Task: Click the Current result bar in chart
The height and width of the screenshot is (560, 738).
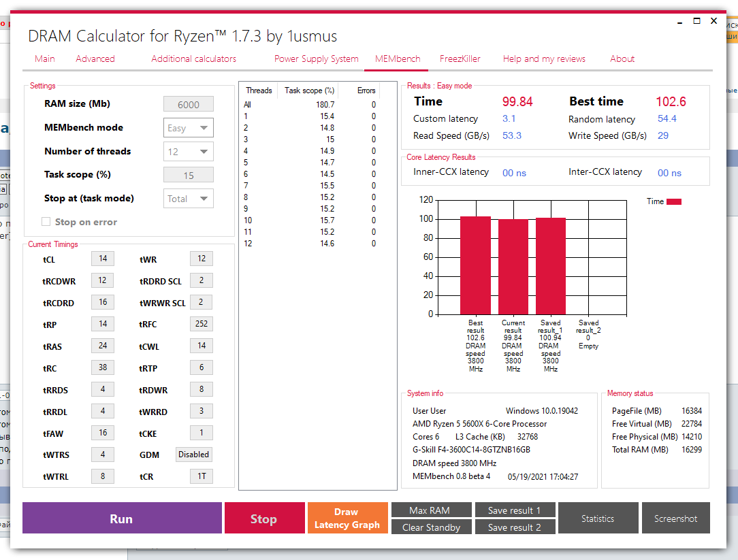Action: 513,267
